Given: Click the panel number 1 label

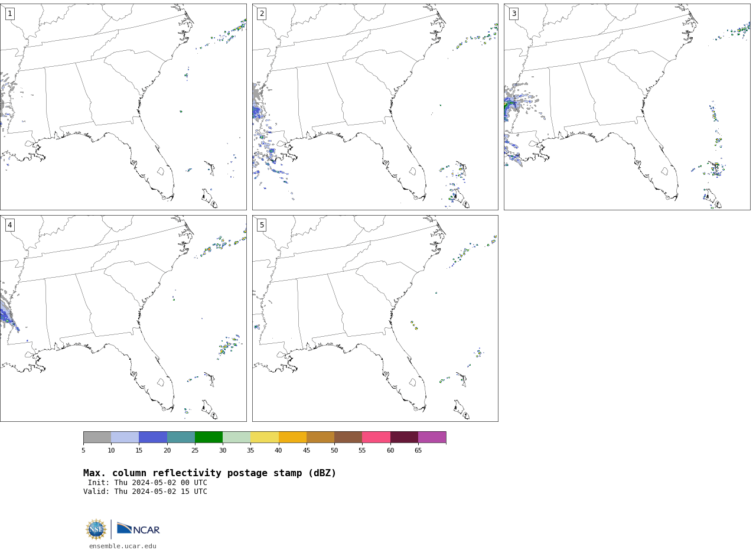Looking at the screenshot, I should [x=9, y=14].
